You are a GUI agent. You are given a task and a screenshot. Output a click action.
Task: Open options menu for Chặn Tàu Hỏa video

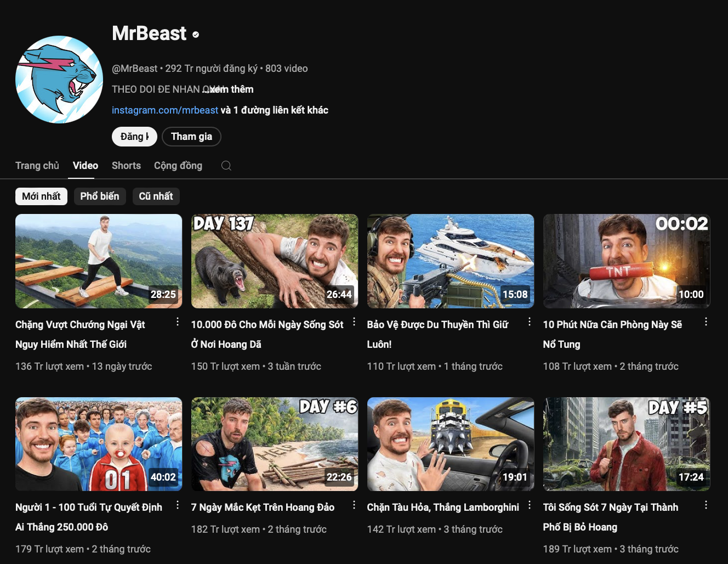530,505
